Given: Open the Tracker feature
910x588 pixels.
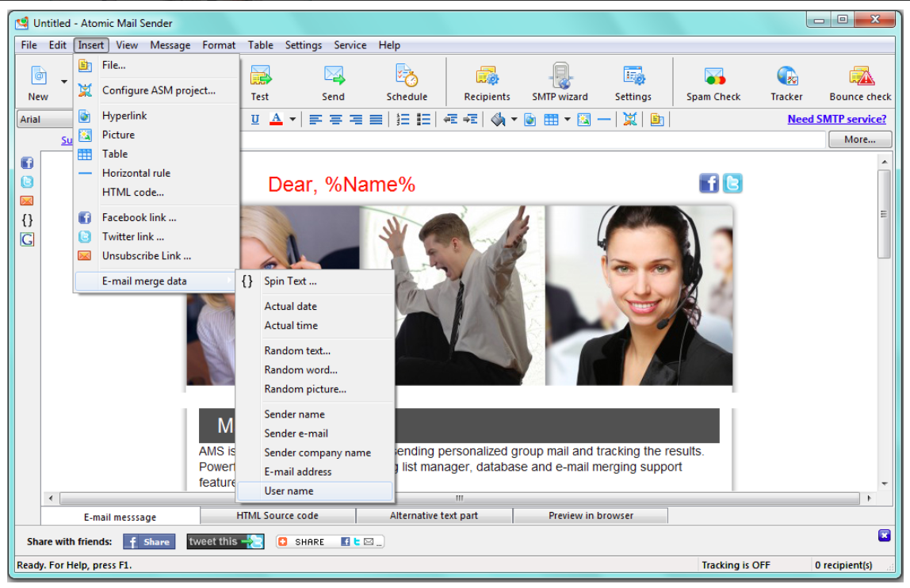Looking at the screenshot, I should pyautogui.click(x=786, y=79).
